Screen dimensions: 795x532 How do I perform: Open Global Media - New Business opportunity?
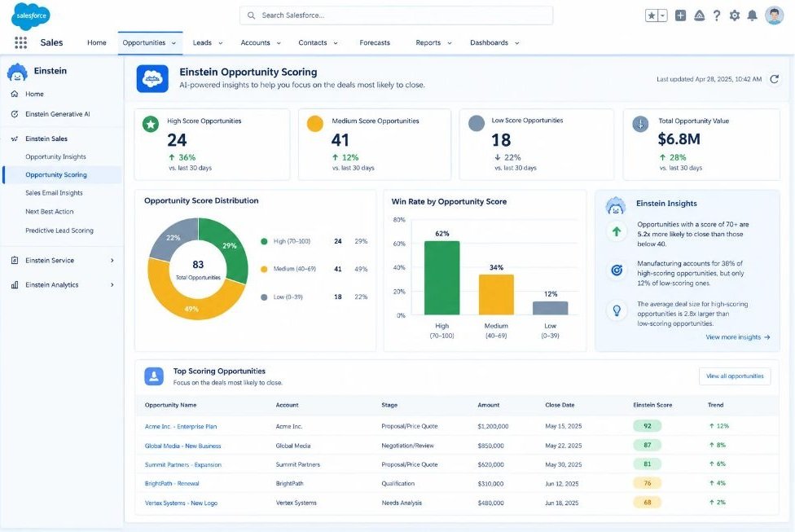[182, 446]
